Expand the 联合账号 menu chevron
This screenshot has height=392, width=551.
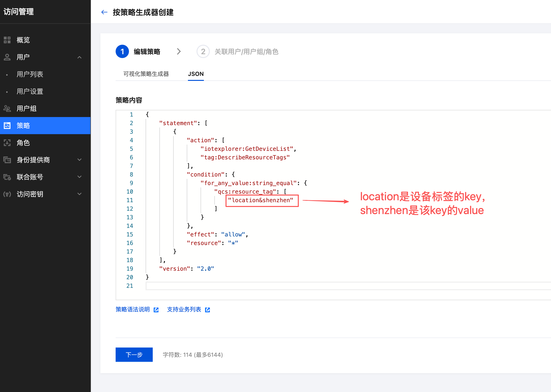[79, 177]
